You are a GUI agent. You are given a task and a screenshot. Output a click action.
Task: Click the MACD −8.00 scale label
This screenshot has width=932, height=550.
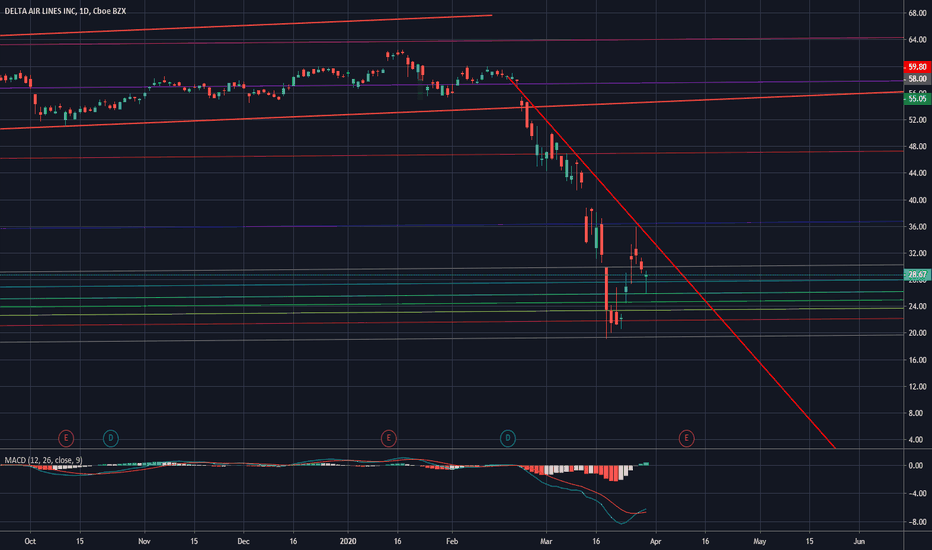pos(915,522)
